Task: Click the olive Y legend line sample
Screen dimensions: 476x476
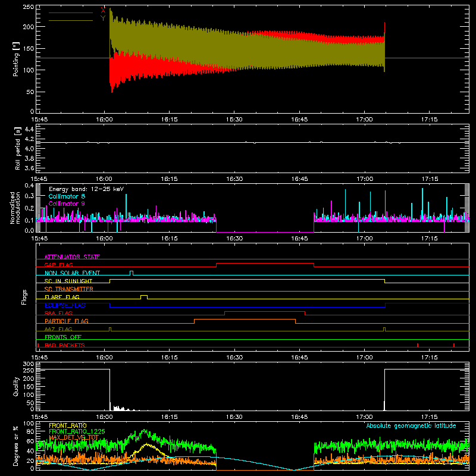Action: (x=71, y=21)
